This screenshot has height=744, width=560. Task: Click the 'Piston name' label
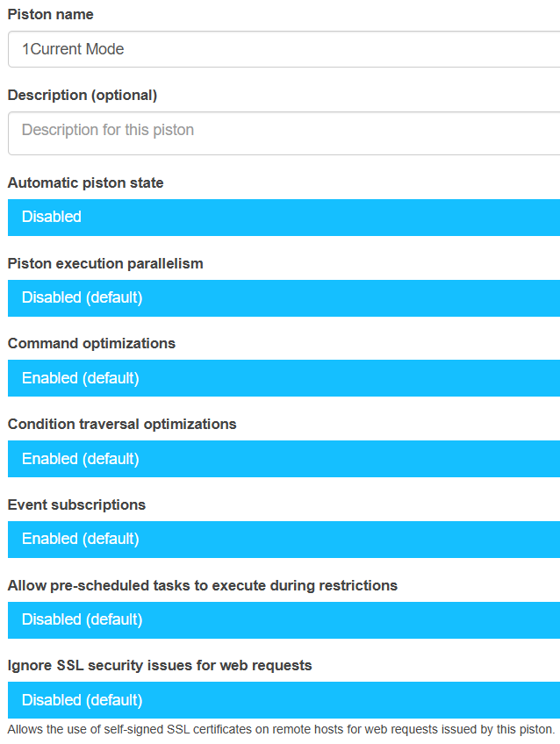50,14
